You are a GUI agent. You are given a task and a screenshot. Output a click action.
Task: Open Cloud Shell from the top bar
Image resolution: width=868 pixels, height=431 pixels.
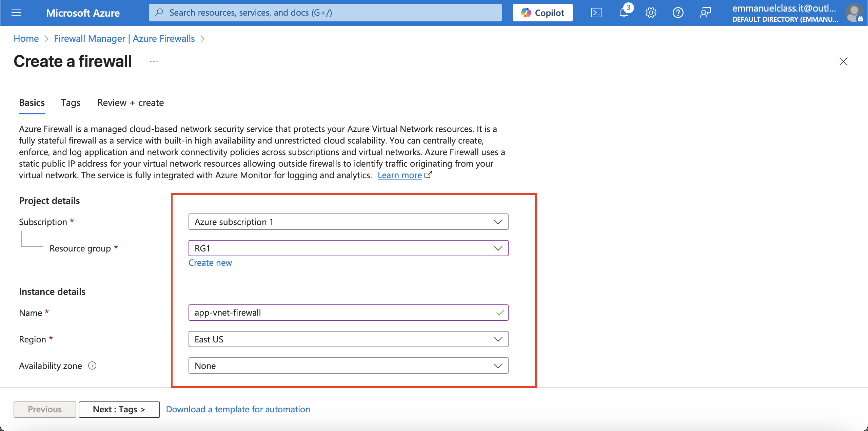point(596,13)
